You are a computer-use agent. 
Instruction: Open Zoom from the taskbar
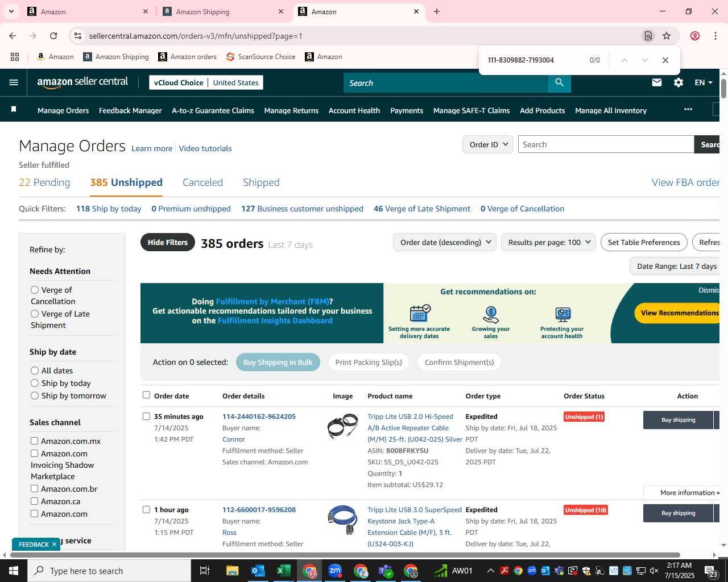pyautogui.click(x=335, y=571)
